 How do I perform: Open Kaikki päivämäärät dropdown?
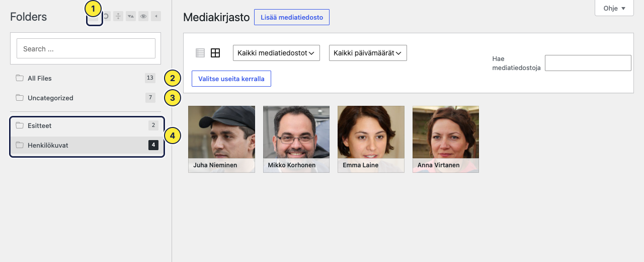click(x=368, y=53)
